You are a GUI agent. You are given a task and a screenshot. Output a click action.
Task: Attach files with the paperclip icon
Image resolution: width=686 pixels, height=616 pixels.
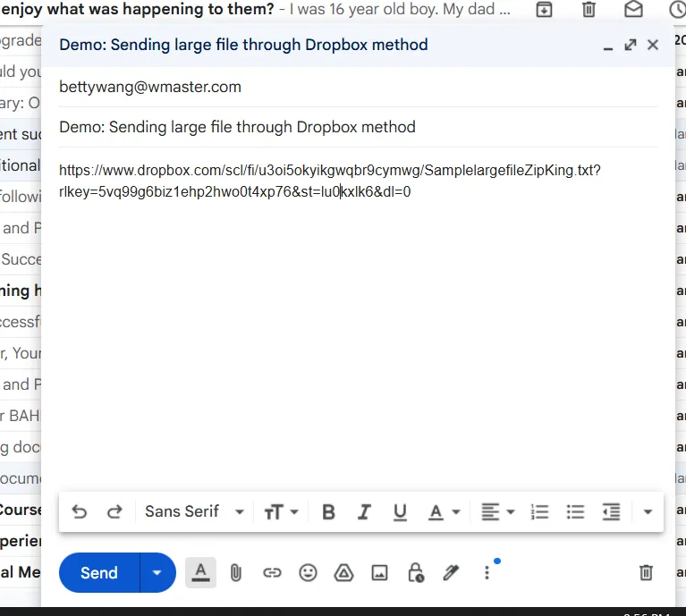click(x=236, y=573)
